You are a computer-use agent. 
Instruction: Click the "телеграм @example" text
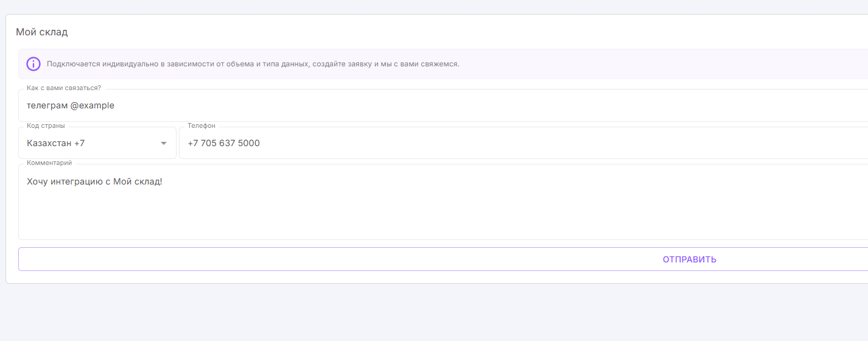click(71, 105)
